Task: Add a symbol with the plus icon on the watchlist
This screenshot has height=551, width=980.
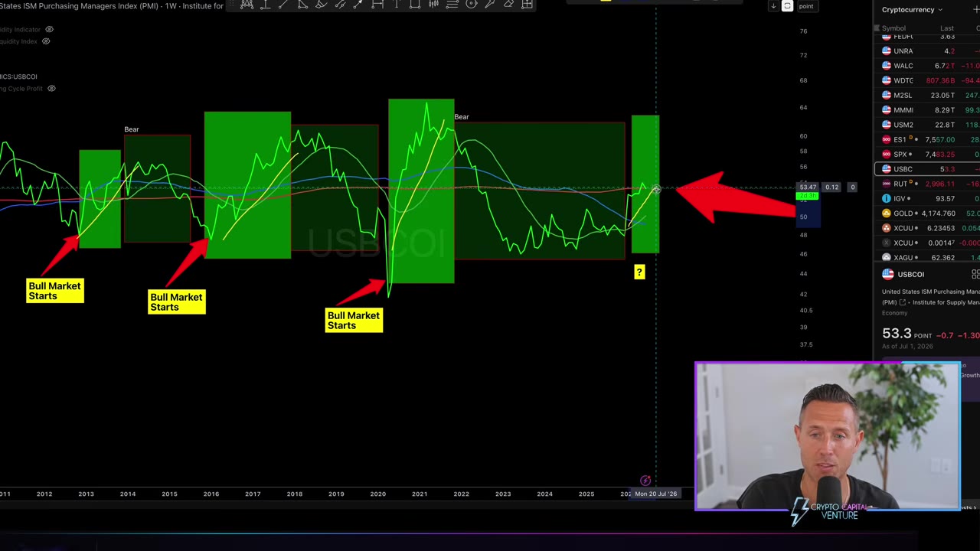Action: pyautogui.click(x=976, y=9)
